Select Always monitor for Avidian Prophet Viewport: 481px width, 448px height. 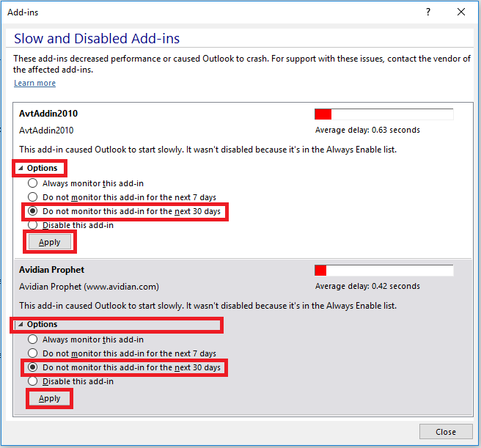[85, 339]
